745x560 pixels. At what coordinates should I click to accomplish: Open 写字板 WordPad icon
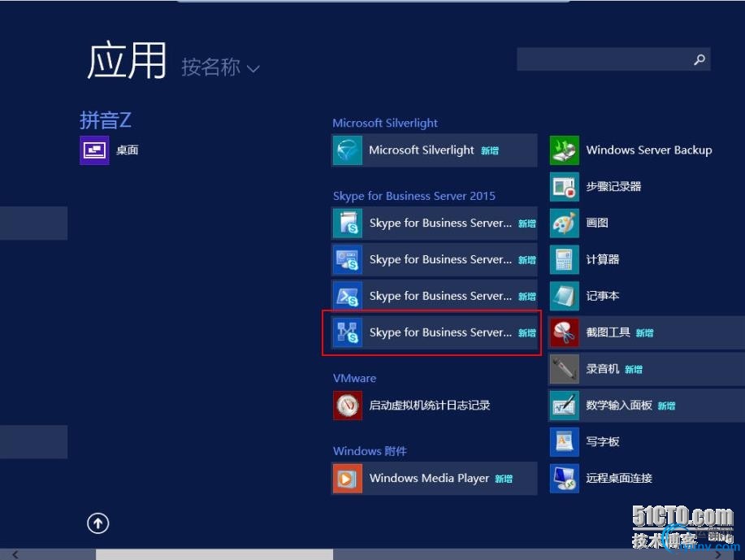click(x=565, y=442)
